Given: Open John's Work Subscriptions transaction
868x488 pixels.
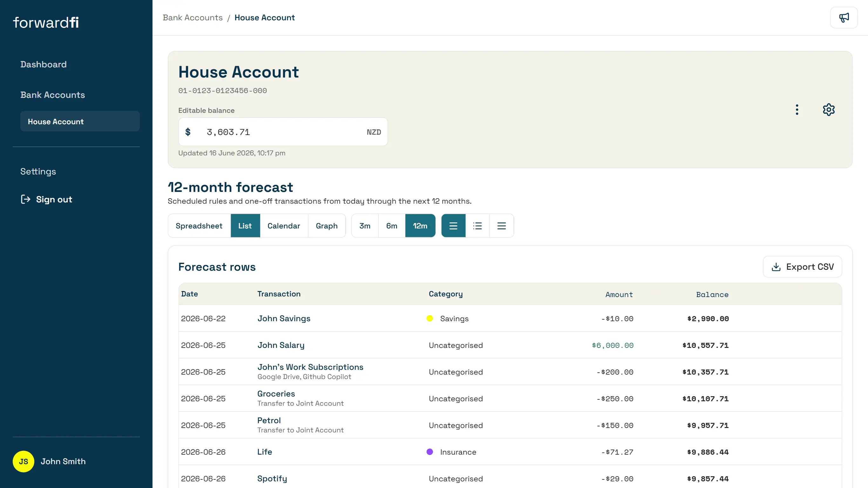Looking at the screenshot, I should click(310, 367).
